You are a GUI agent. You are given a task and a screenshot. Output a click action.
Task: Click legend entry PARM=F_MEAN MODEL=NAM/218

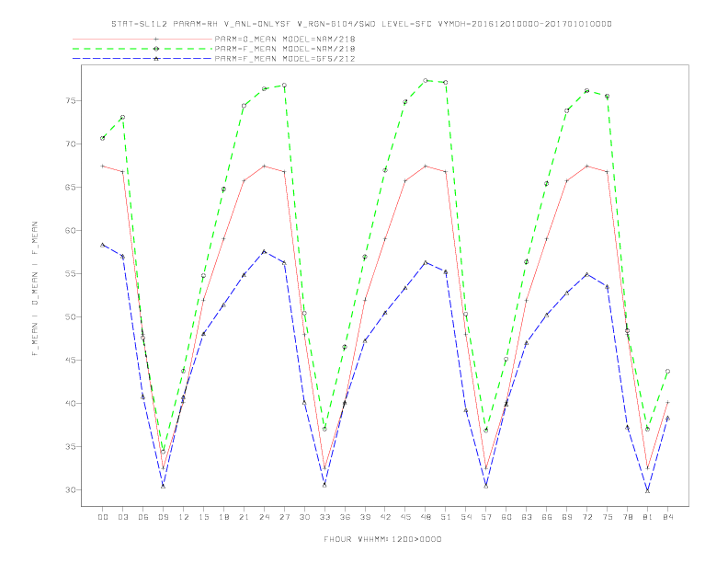(x=285, y=49)
